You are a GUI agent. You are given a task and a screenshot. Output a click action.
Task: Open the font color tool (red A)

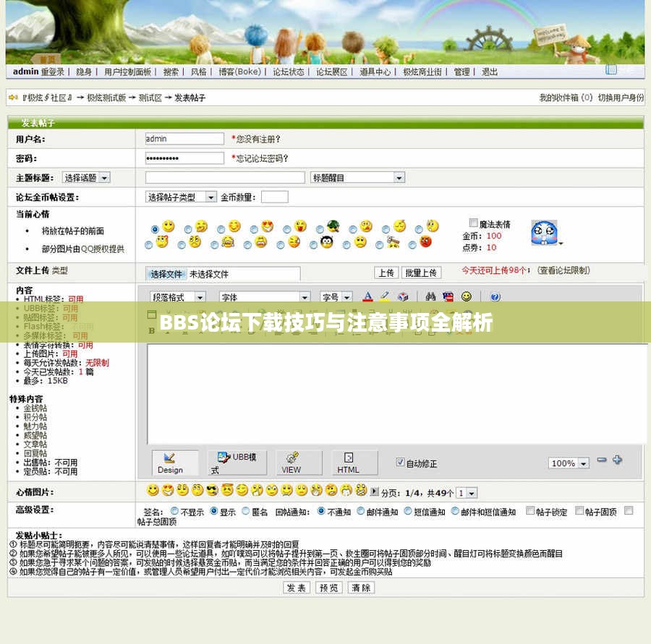coord(367,296)
